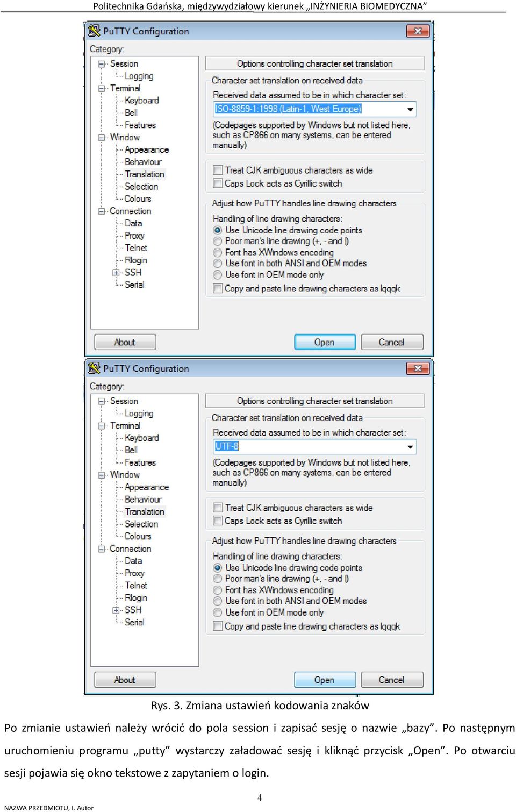Select Poor man's line drawing in upper window
The height and width of the screenshot is (812, 516).
pyautogui.click(x=218, y=241)
